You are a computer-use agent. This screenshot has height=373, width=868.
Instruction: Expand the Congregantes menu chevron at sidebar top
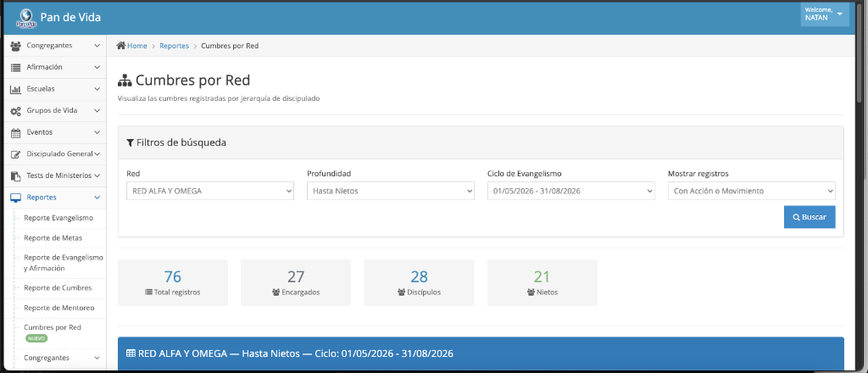pos(97,46)
